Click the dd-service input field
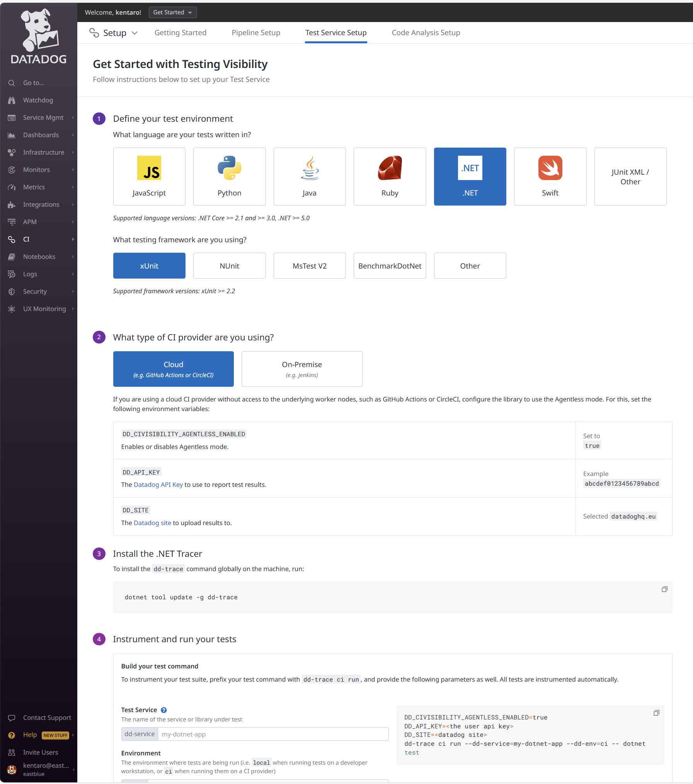The image size is (693, 784). (273, 734)
